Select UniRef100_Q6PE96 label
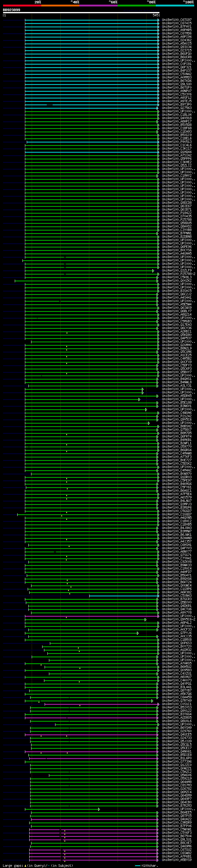Viewport: 197px width, 868px height. (x=176, y=247)
